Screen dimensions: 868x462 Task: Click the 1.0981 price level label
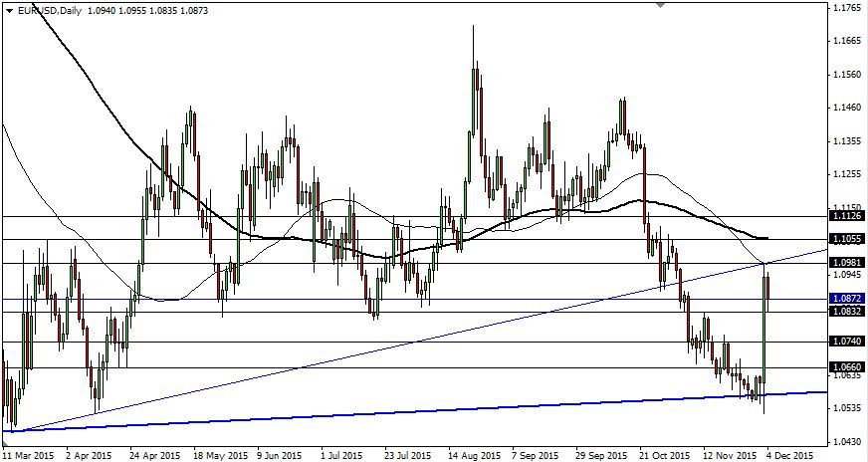tap(846, 263)
